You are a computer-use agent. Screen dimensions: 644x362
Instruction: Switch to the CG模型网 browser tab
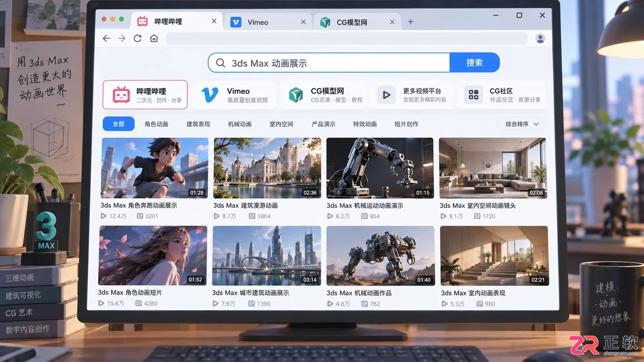[357, 22]
